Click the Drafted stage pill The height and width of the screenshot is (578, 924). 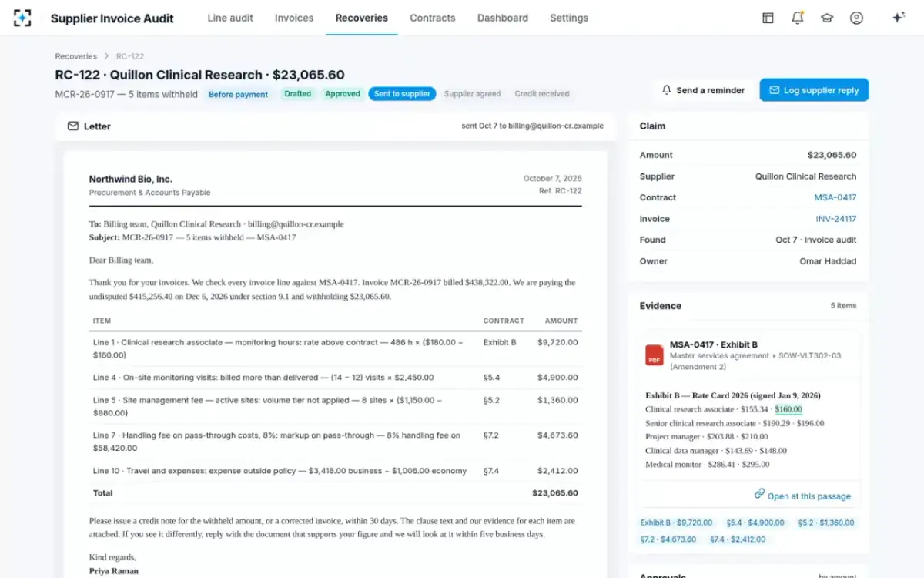tap(298, 94)
